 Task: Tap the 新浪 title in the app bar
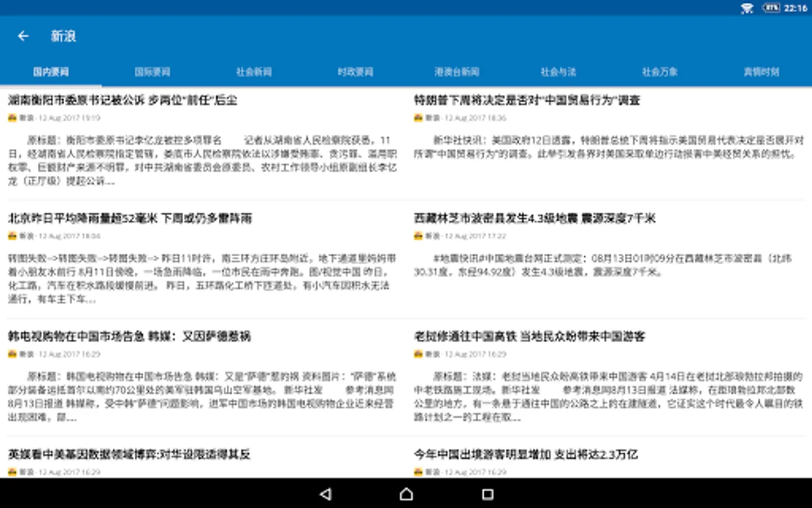pyautogui.click(x=63, y=36)
